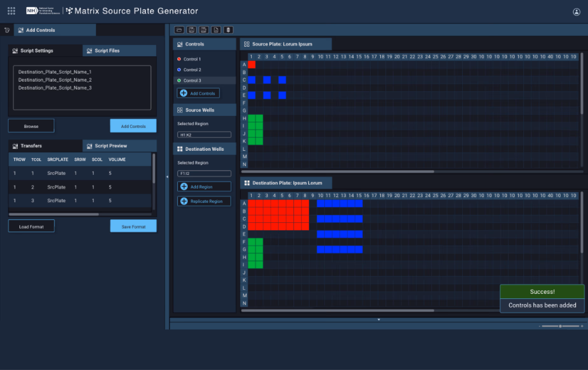The width and height of the screenshot is (588, 370).
Task: Click the Matrix molecule logo icon
Action: tap(69, 11)
